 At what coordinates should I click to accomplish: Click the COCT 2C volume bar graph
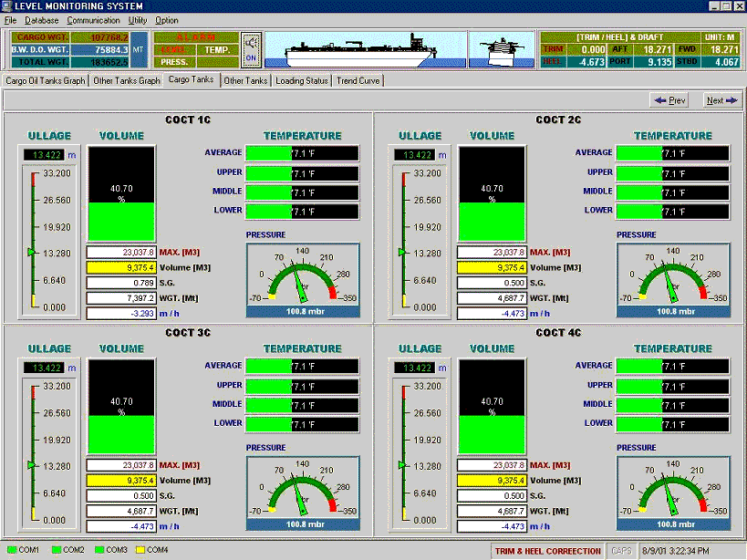click(491, 192)
